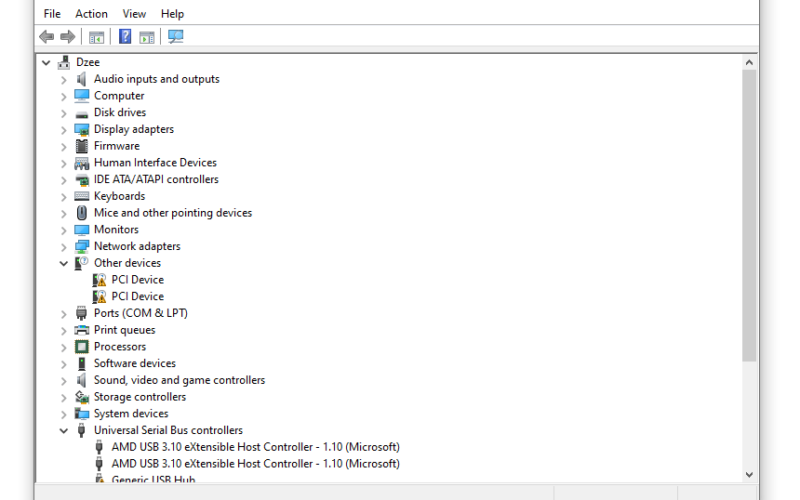
Task: Click the Show/Hide Console Tree toolbar icon
Action: pyautogui.click(x=96, y=37)
